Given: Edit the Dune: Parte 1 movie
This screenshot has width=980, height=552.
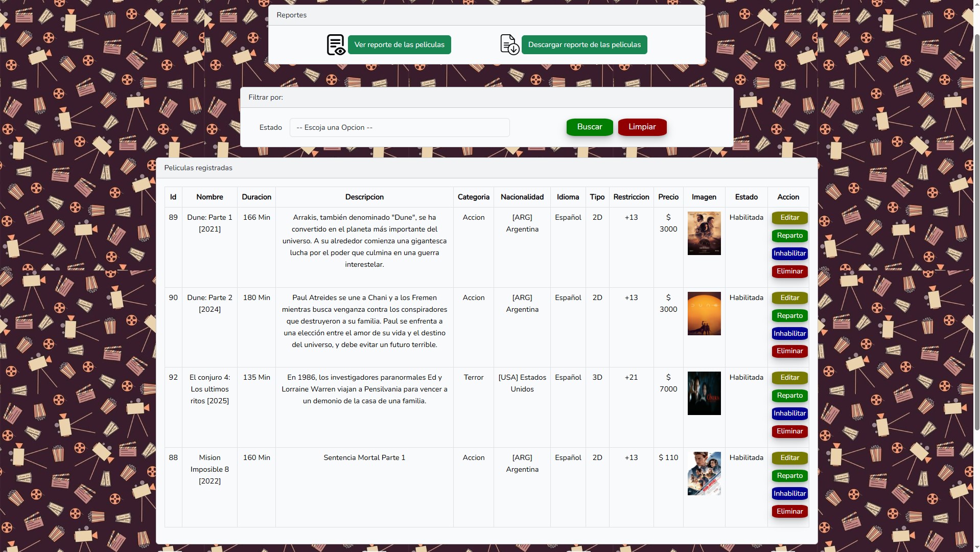Looking at the screenshot, I should click(x=789, y=218).
